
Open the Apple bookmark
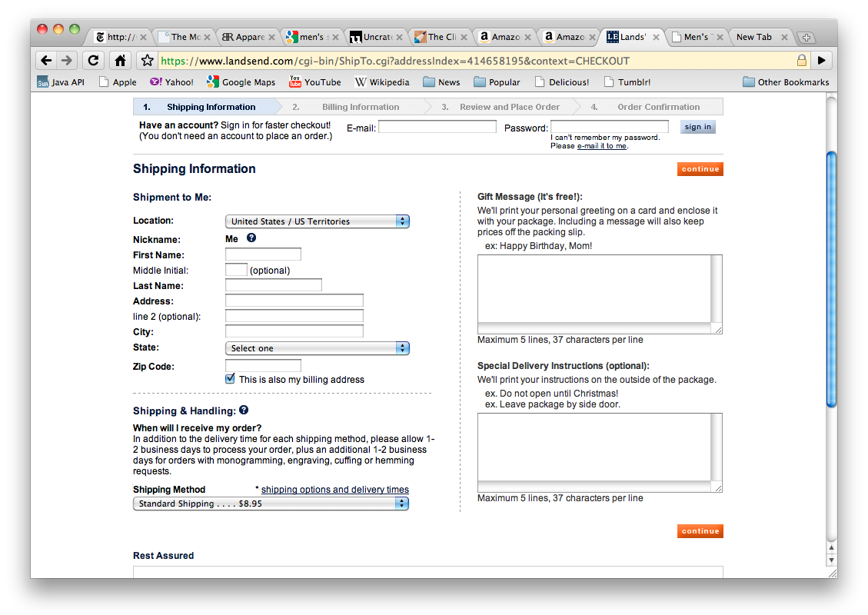pos(118,82)
